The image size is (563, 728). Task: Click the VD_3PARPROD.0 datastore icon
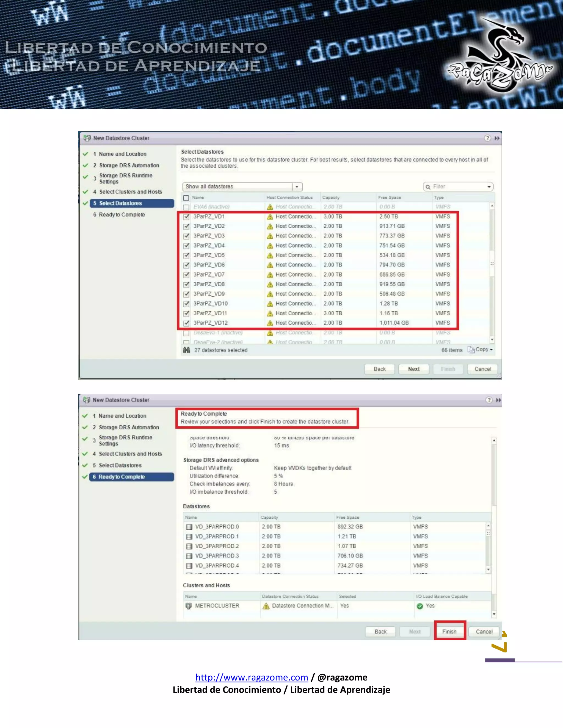coord(189,527)
